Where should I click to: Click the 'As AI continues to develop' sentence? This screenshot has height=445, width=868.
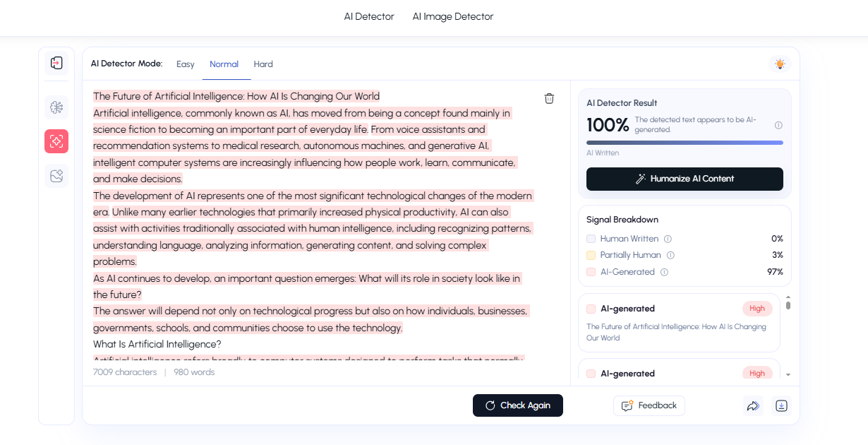tap(307, 286)
